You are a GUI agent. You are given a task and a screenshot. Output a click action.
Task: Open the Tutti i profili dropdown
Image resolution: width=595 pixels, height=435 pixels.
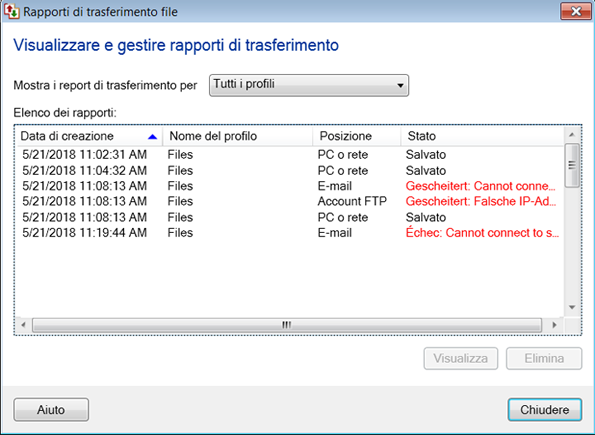point(309,85)
